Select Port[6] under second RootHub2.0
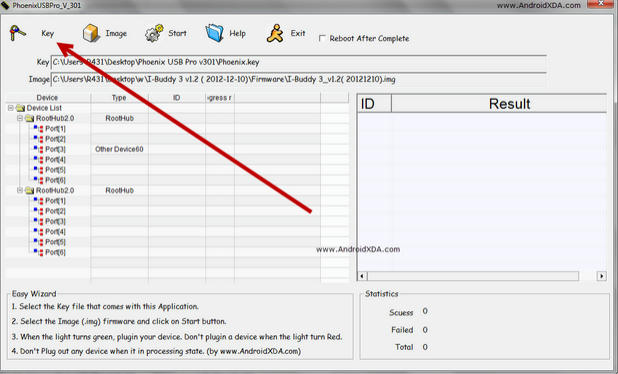This screenshot has height=374, width=618. click(x=55, y=252)
